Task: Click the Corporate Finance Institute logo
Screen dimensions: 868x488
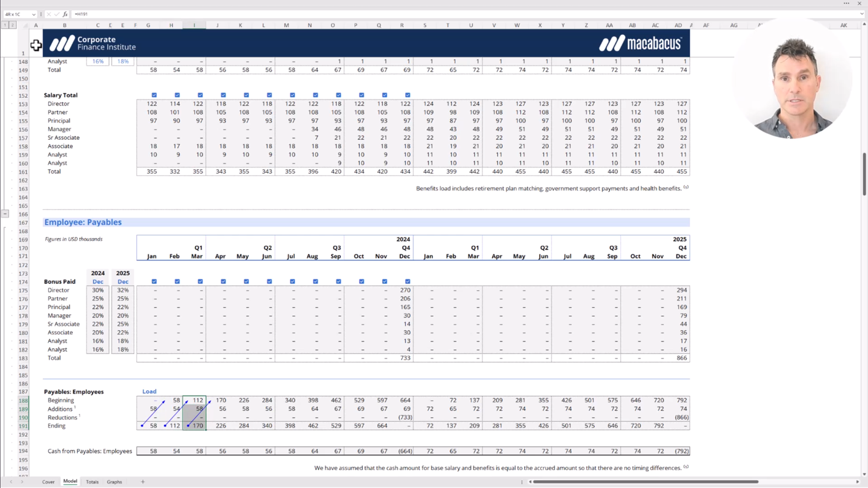Action: (x=93, y=43)
